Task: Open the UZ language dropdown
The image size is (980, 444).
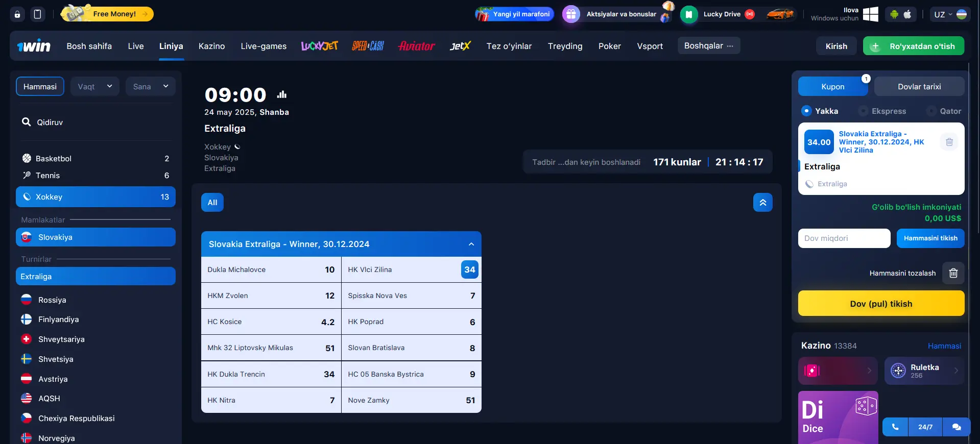Action: 950,14
